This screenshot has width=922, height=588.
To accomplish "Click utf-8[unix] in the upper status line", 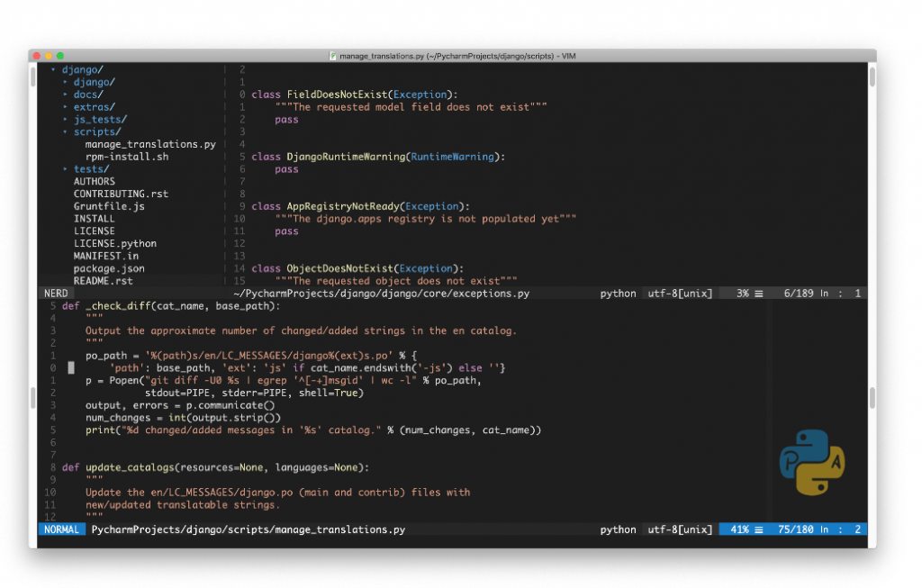I will point(680,294).
